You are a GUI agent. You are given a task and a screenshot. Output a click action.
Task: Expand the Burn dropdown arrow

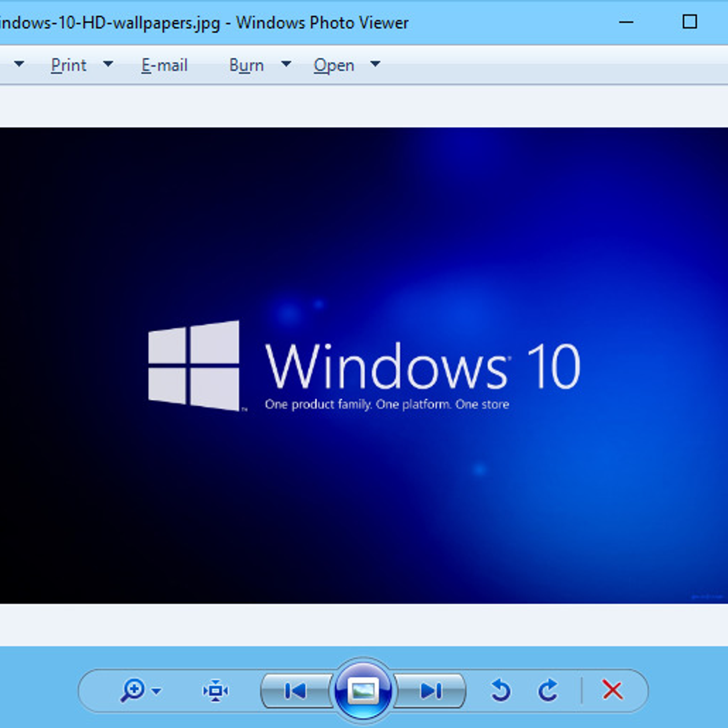coord(286,65)
